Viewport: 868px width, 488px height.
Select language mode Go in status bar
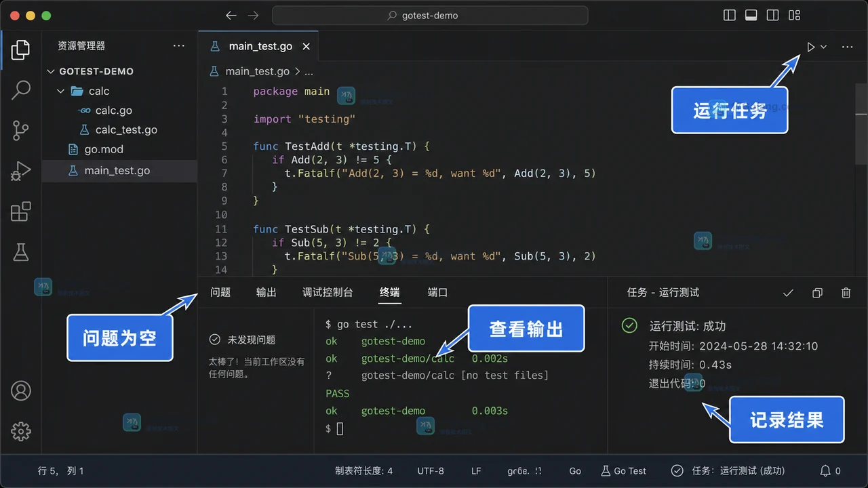575,471
